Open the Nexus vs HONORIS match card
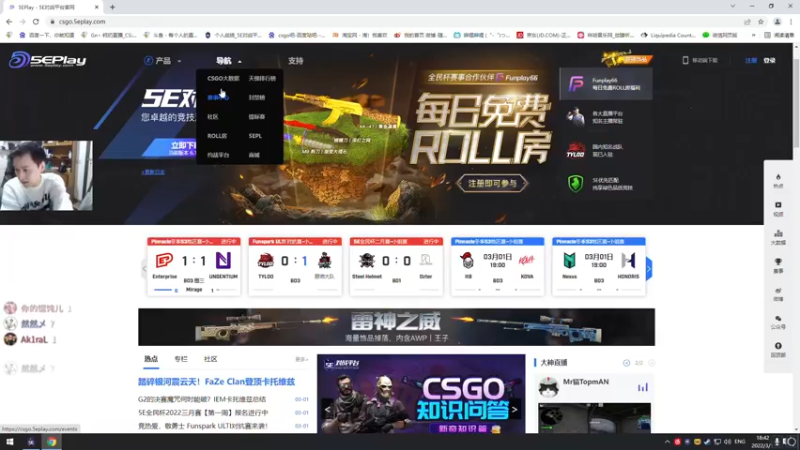This screenshot has width=800, height=450. tap(598, 266)
